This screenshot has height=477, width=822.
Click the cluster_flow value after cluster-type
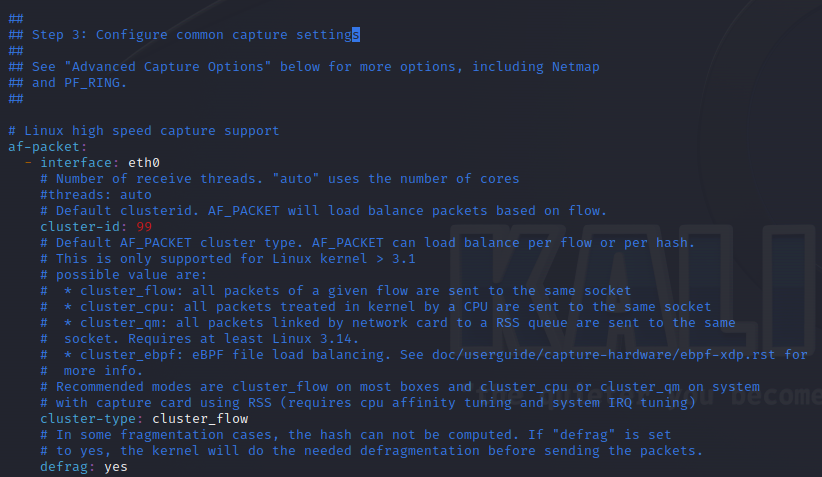click(200, 418)
